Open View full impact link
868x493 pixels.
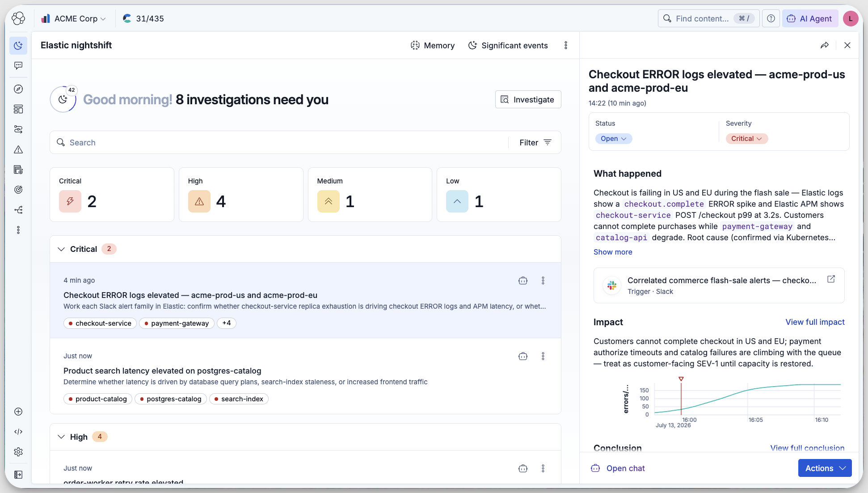(x=815, y=322)
